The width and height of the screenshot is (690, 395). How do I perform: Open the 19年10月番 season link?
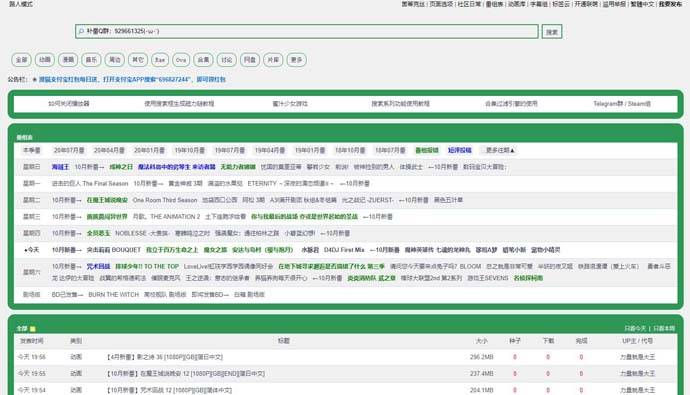(190, 150)
